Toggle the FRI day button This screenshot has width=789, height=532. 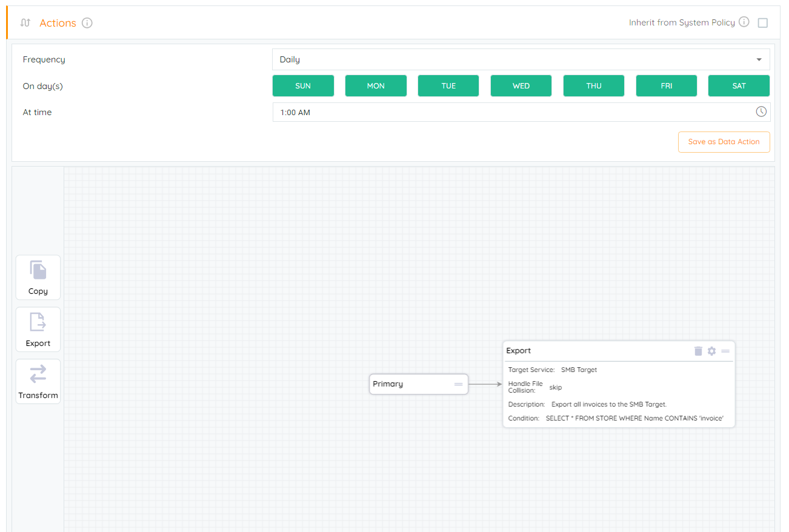click(667, 86)
